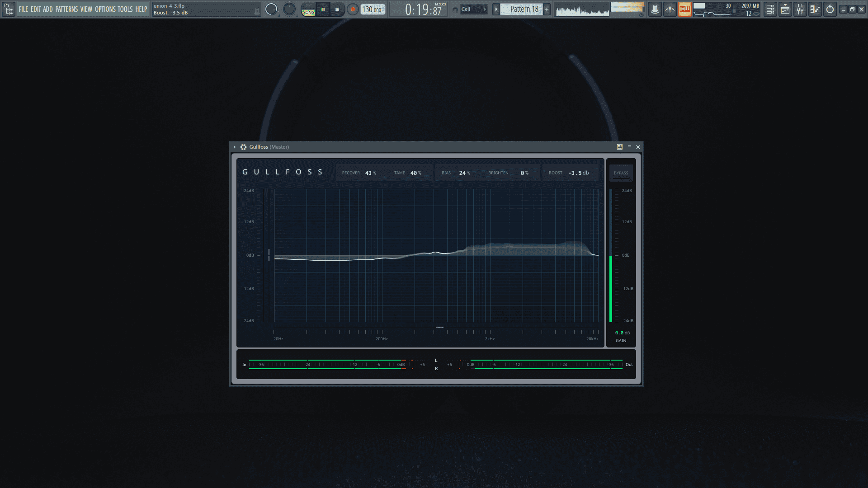The height and width of the screenshot is (488, 868).
Task: Open the OPTIONS menu
Action: click(105, 9)
